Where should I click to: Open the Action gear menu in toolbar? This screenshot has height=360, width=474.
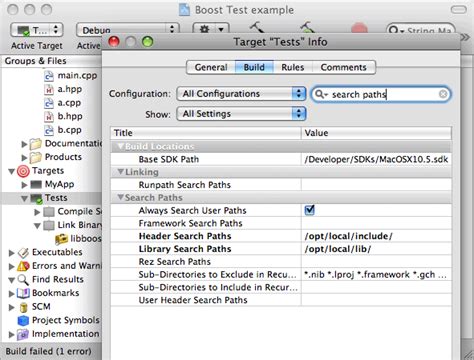coord(211,29)
